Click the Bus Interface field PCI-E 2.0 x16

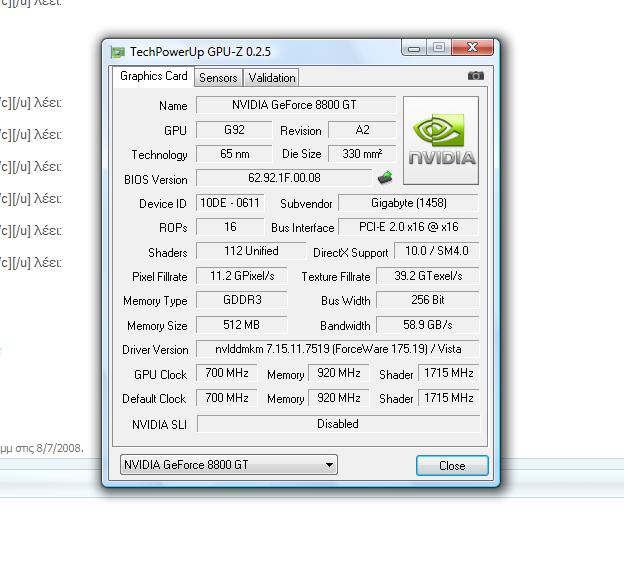coord(408,227)
